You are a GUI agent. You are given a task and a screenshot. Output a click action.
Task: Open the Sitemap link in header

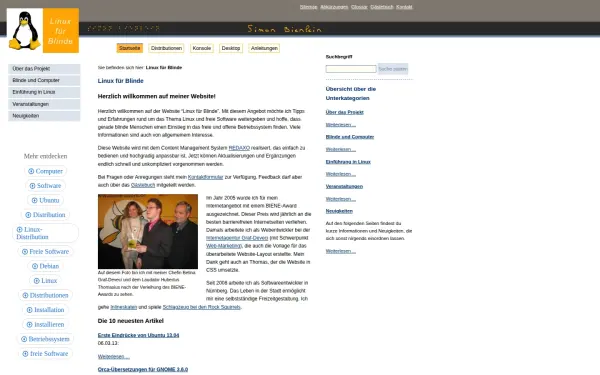(308, 7)
